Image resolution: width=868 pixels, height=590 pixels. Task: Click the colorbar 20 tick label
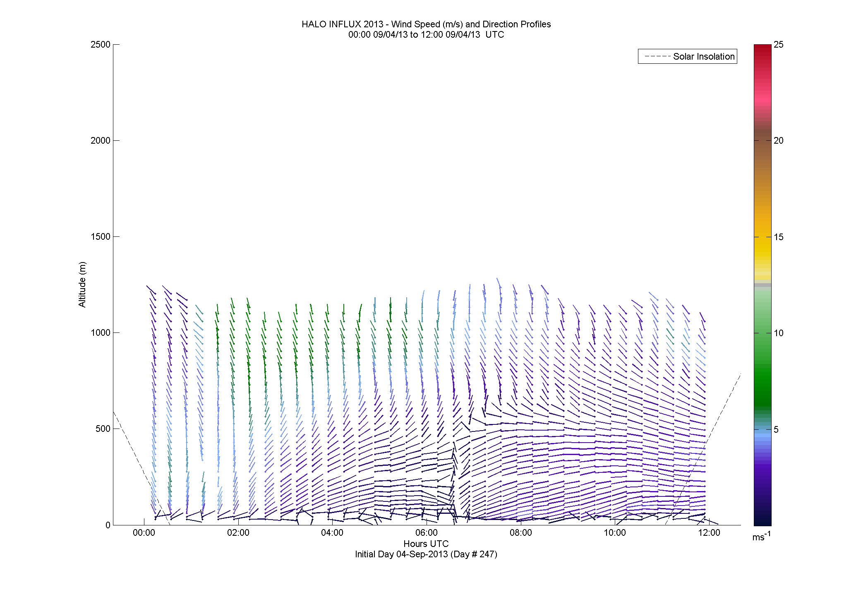point(779,140)
